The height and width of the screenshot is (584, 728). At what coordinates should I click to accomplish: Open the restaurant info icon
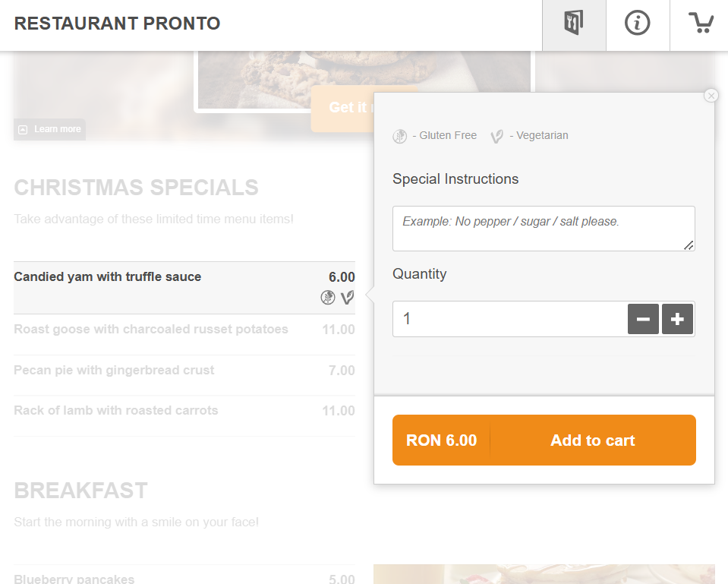point(638,24)
